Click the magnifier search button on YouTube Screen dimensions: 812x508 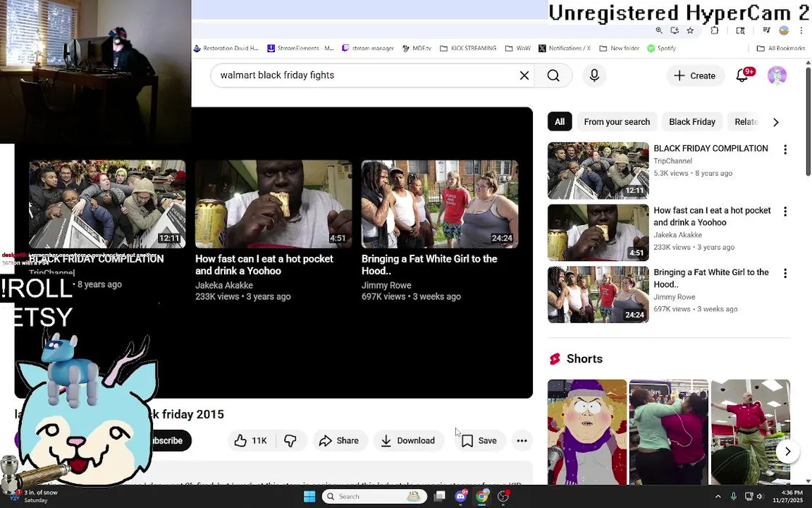point(553,75)
